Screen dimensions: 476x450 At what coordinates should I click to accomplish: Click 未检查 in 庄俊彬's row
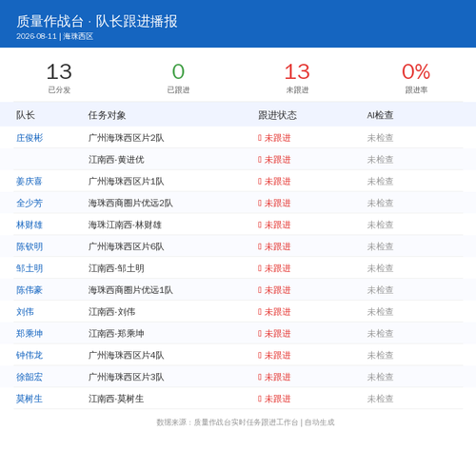pyautogui.click(x=380, y=138)
